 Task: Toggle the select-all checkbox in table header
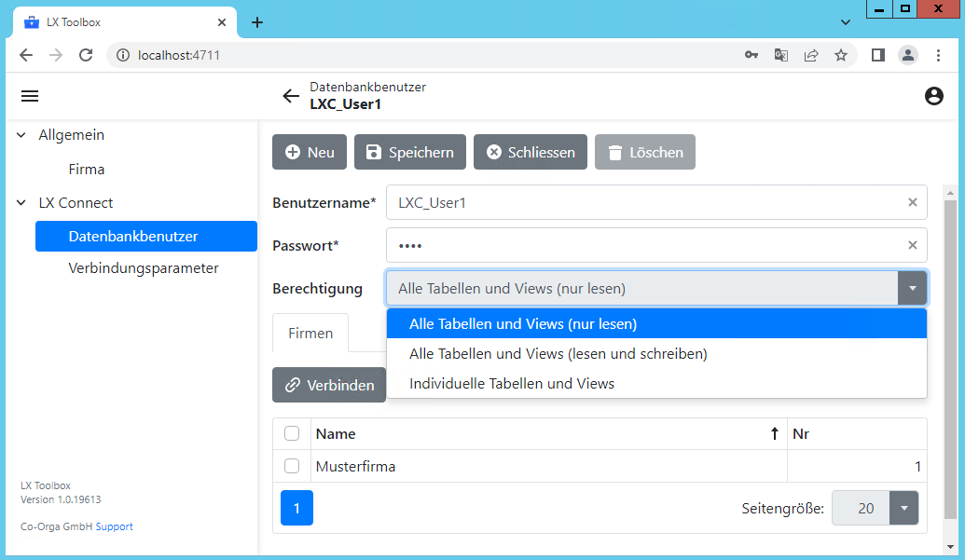click(x=292, y=433)
